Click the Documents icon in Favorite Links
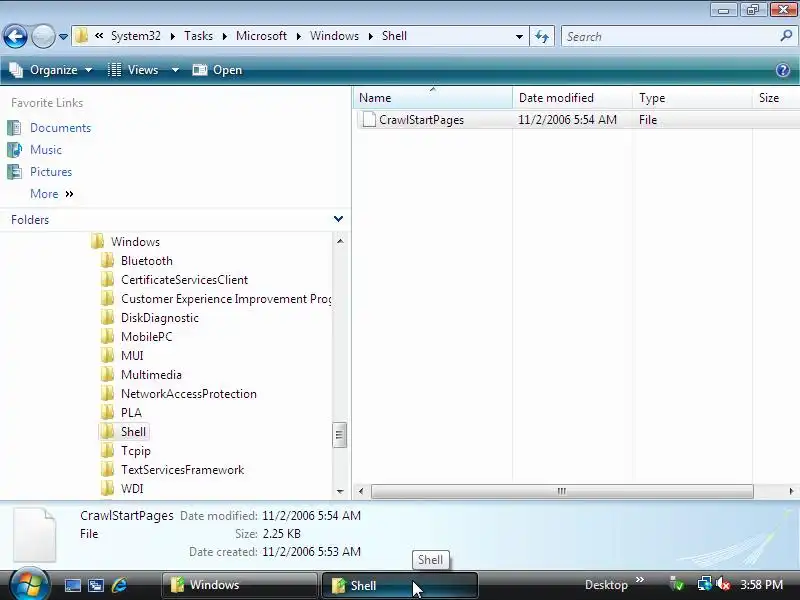 pyautogui.click(x=14, y=128)
